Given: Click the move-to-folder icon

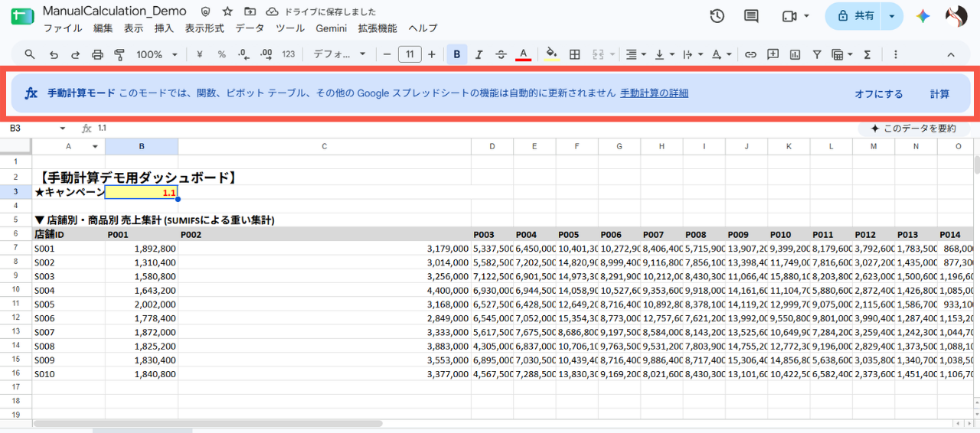Looking at the screenshot, I should 250,12.
